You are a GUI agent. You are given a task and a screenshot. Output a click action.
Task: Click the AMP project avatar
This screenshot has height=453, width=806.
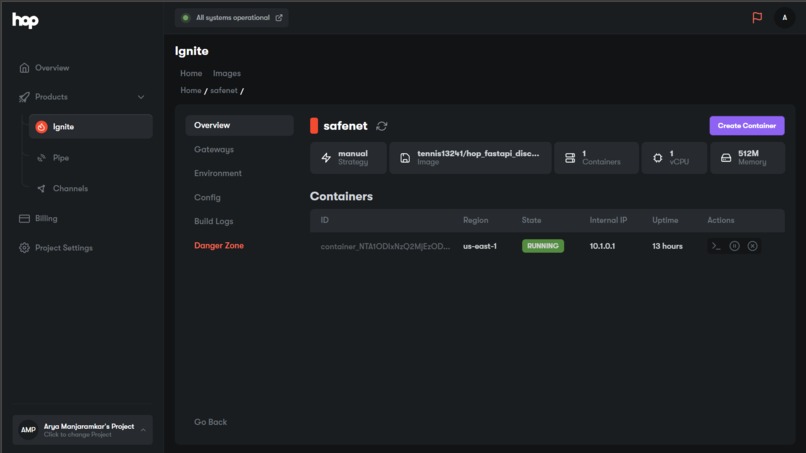click(28, 430)
